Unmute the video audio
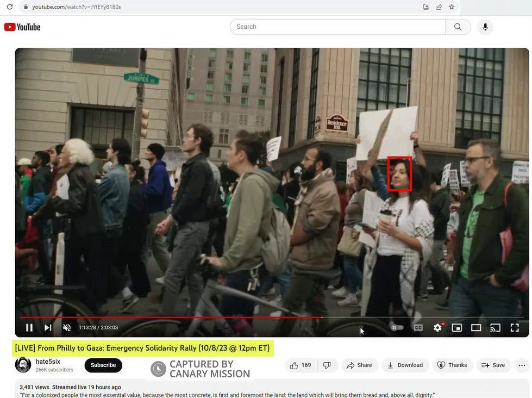Viewport: 532px width, 398px height. point(67,327)
